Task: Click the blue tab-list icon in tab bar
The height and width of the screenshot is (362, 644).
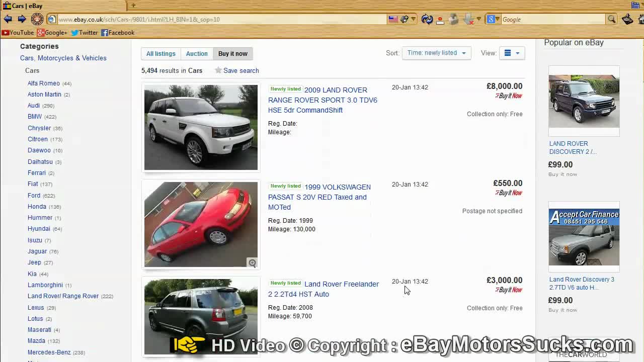Action: tap(635, 5)
